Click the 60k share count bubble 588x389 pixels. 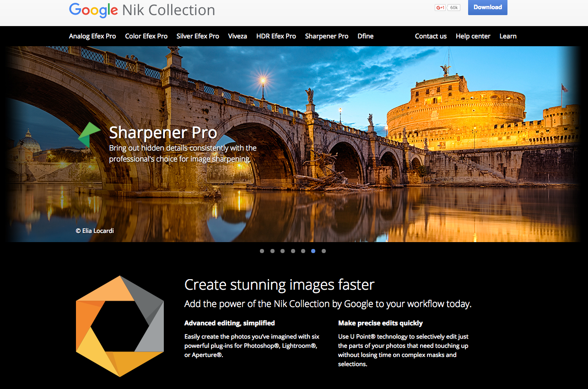[453, 7]
